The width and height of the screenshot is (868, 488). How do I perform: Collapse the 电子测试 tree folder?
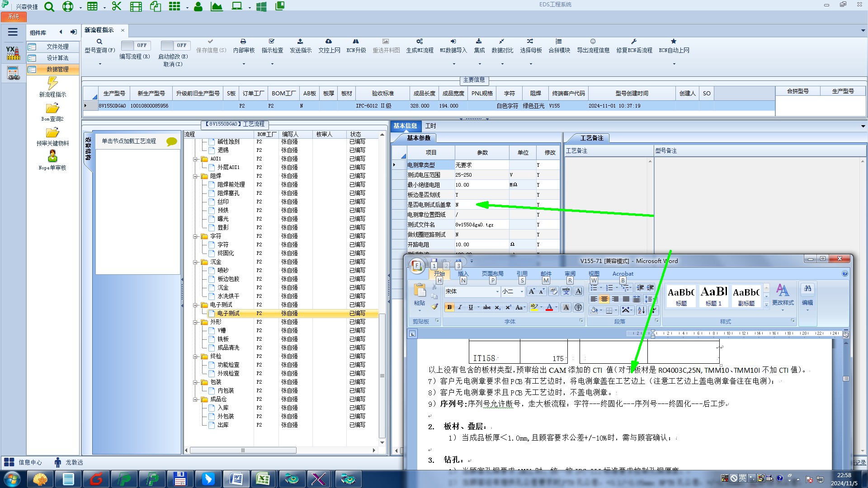pos(195,305)
